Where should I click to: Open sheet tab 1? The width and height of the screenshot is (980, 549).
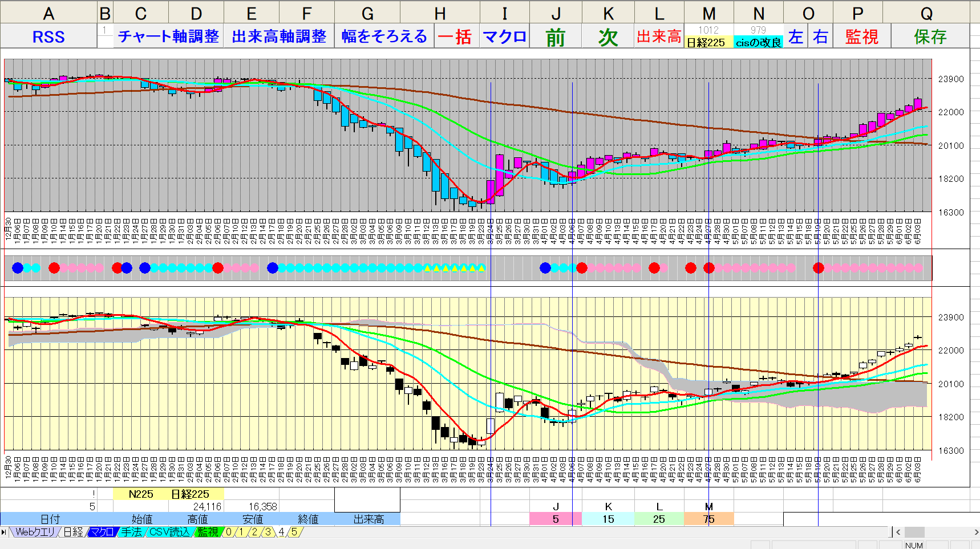pyautogui.click(x=241, y=532)
